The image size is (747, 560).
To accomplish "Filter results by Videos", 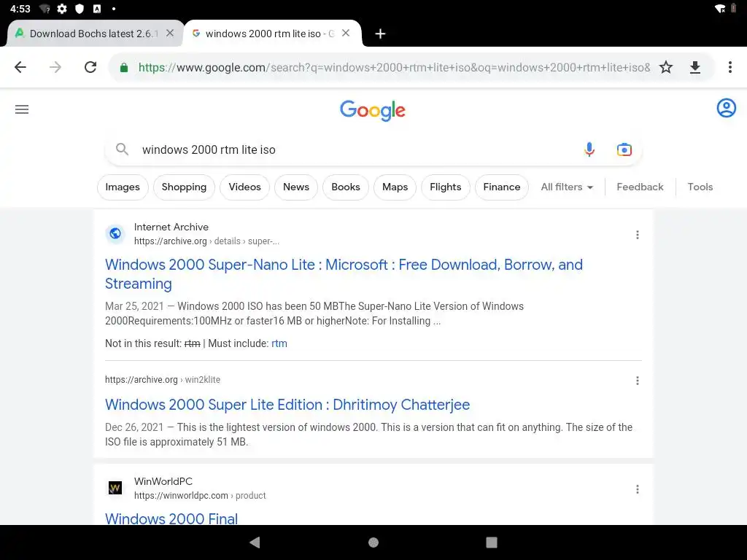I will coord(244,187).
